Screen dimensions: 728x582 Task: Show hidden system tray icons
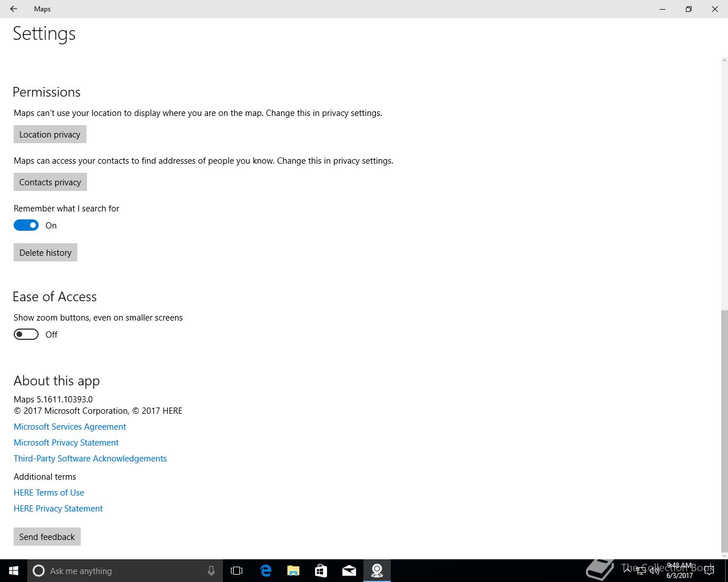[x=627, y=571]
